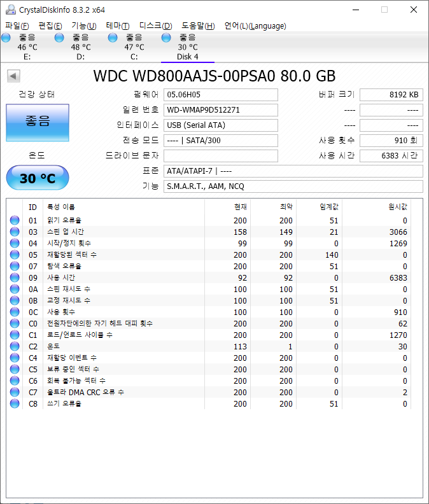The image size is (429, 504).
Task: Click the status icon for attribute C6
Action: point(15,381)
